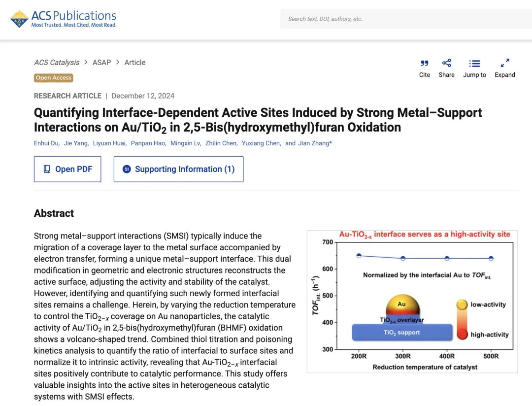This screenshot has width=532, height=406.
Task: Click the Open PDF button
Action: (x=67, y=169)
